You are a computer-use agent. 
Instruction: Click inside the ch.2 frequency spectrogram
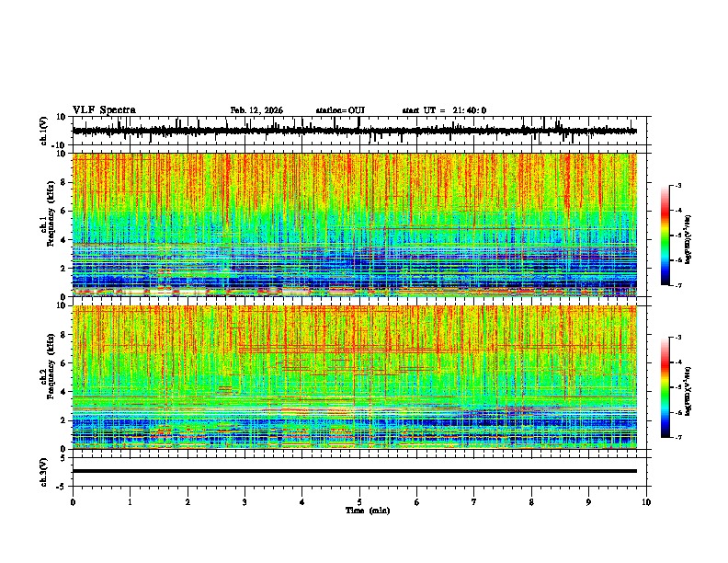click(354, 377)
